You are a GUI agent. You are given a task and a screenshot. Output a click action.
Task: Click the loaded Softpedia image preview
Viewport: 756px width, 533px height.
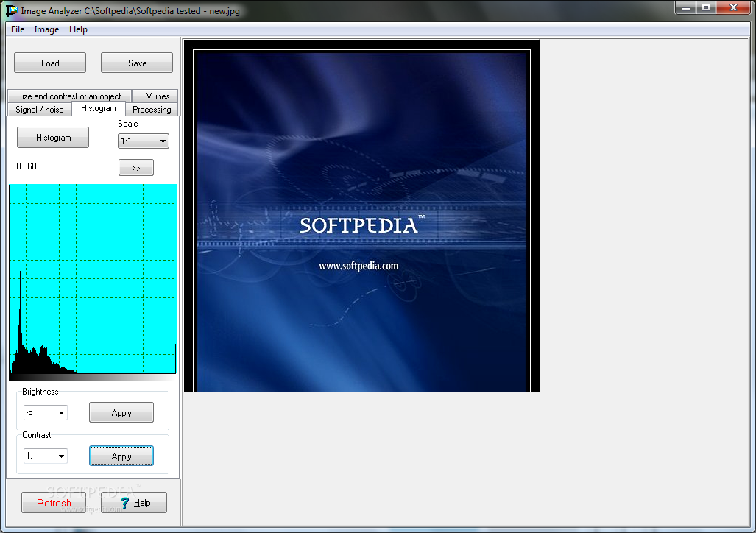[361, 216]
